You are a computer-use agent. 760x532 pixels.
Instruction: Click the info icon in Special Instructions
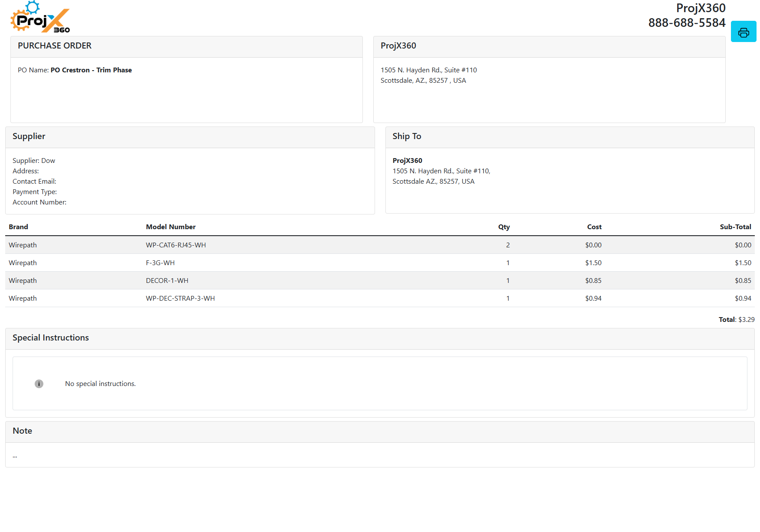tap(39, 384)
